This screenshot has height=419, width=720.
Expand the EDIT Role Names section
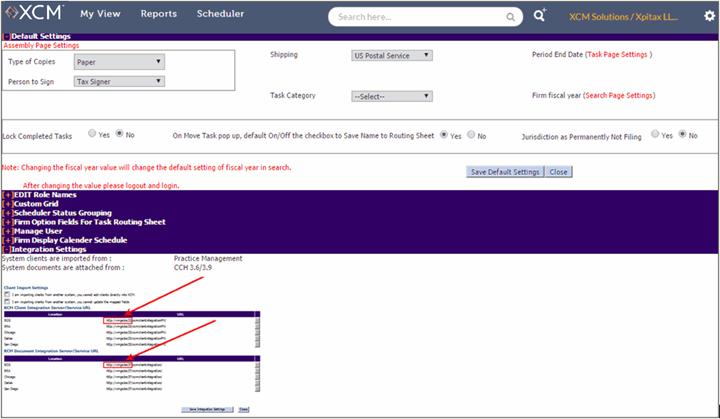tap(8, 194)
